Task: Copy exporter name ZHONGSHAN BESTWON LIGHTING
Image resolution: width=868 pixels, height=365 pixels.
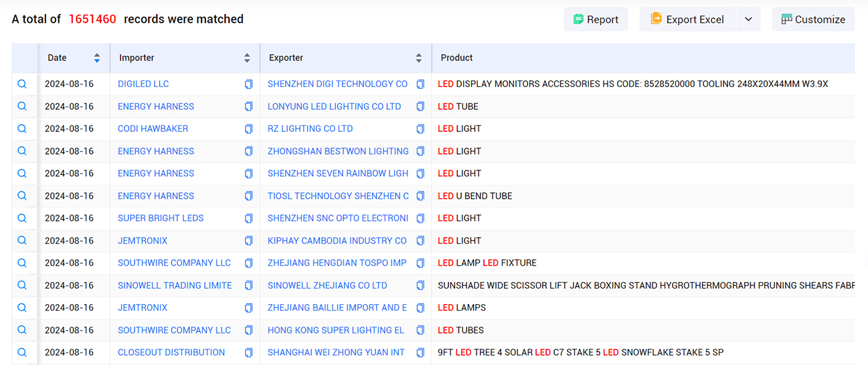Action: coord(420,151)
